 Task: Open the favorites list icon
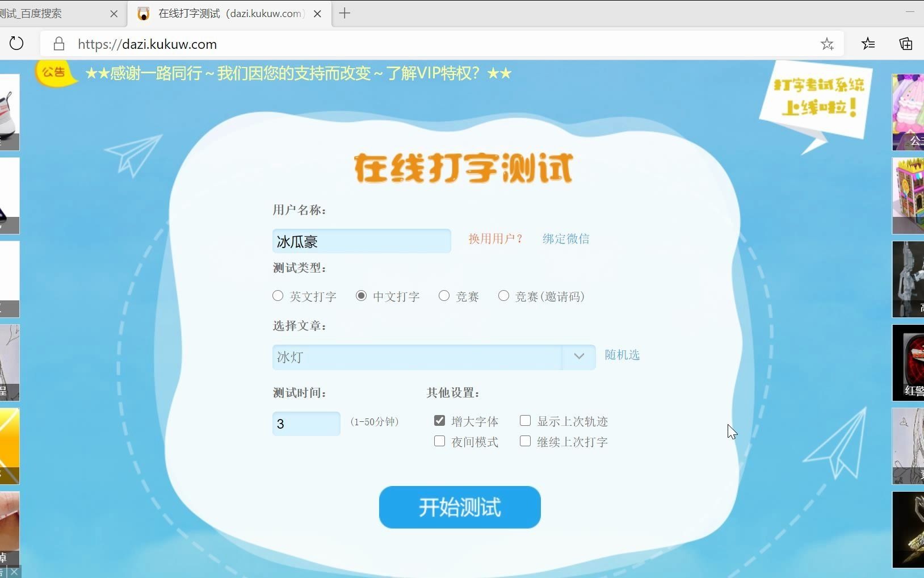868,44
